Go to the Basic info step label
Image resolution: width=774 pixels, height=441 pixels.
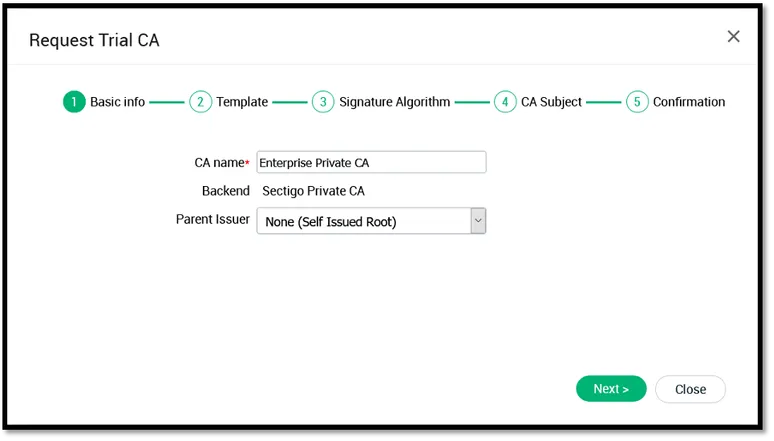coord(117,102)
